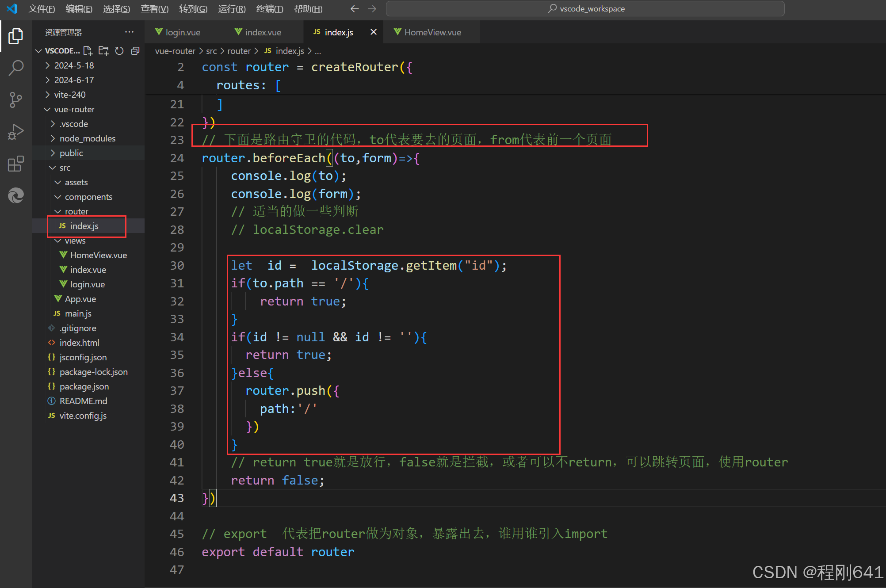Collapse the vue-router folder
This screenshot has width=886, height=588.
tap(74, 109)
